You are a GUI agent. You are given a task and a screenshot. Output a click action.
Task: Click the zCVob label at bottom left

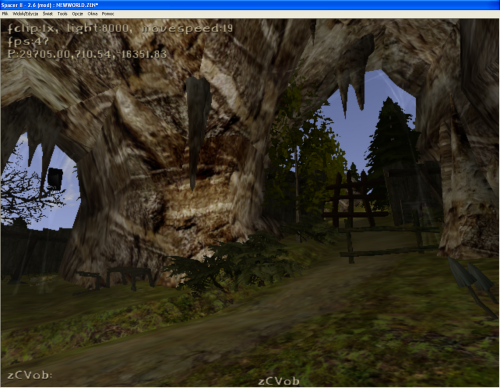[30, 375]
